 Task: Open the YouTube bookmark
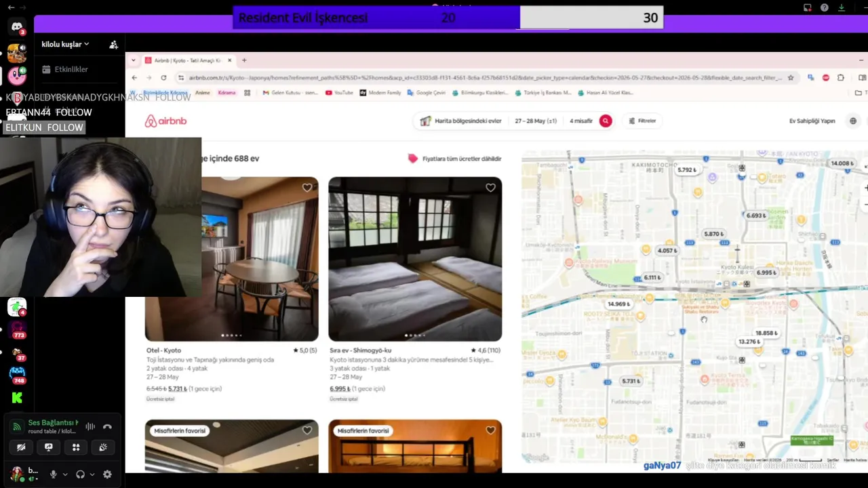pos(339,93)
